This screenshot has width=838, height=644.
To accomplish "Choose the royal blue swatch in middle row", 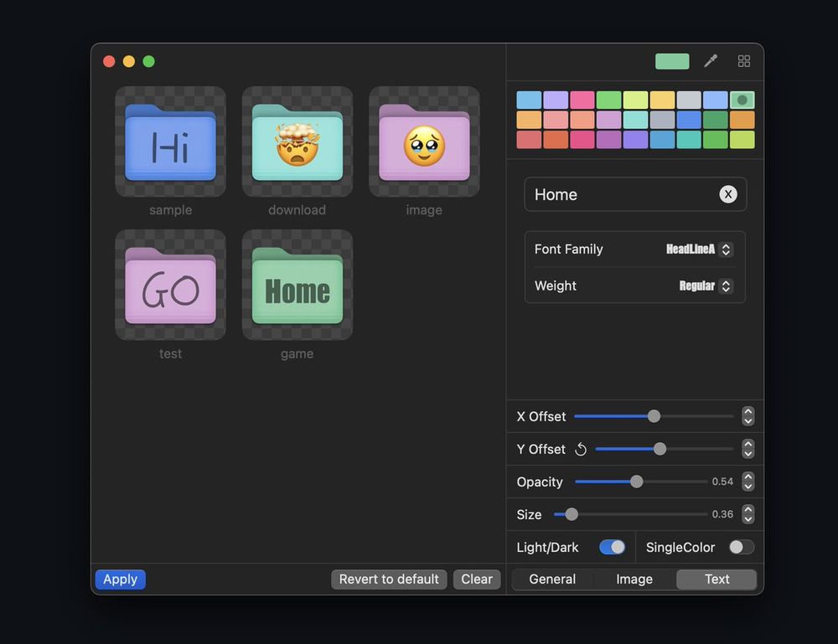I will 689,120.
